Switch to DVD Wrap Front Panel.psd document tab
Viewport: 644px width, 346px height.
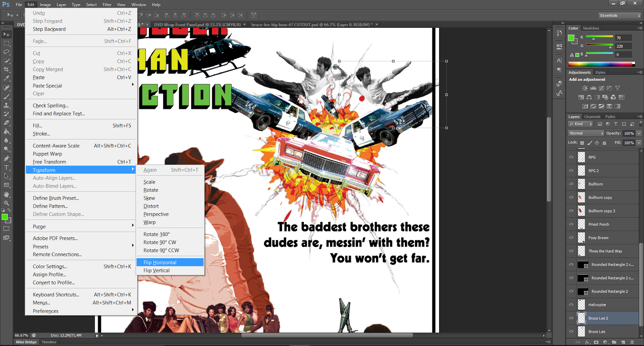pos(197,25)
